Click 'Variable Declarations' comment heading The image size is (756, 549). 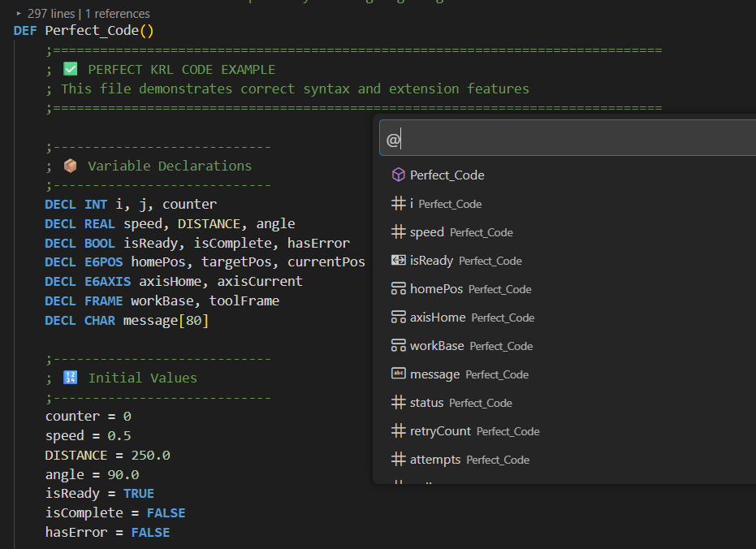(x=170, y=166)
